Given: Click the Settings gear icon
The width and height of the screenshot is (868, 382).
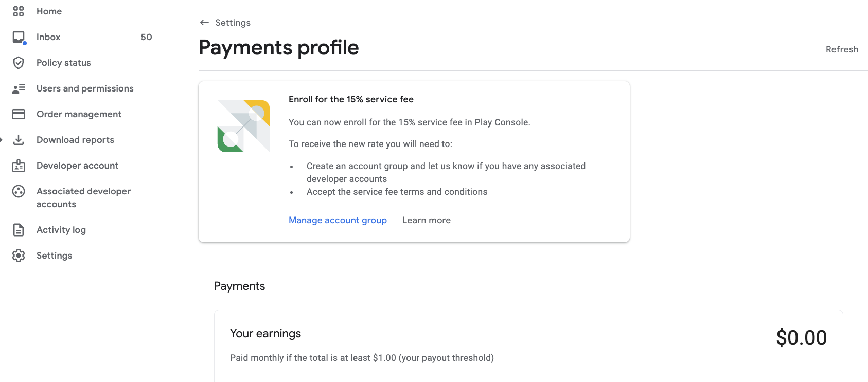Looking at the screenshot, I should [19, 256].
